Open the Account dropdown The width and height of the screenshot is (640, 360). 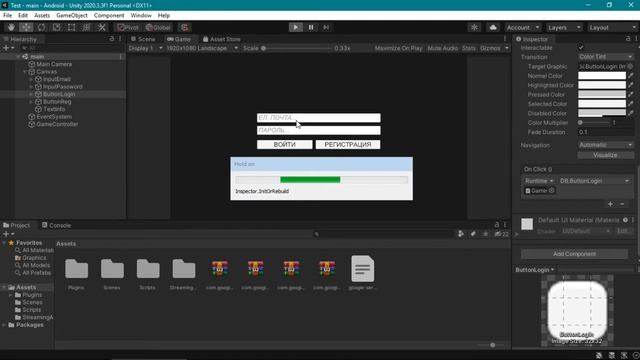(523, 27)
